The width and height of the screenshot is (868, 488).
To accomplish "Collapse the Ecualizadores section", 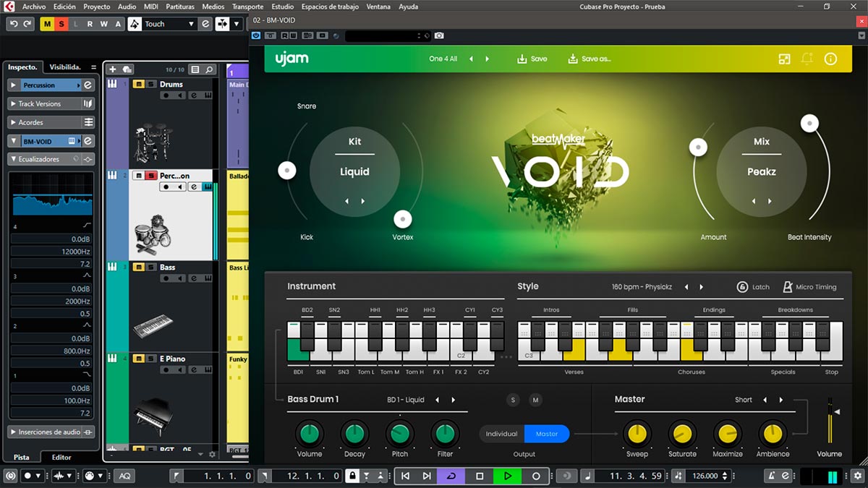I will 14,159.
